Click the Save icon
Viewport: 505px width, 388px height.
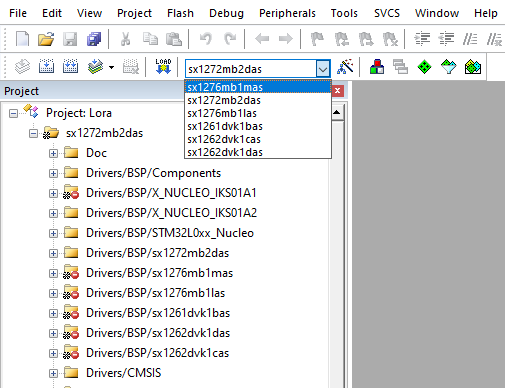tap(70, 39)
